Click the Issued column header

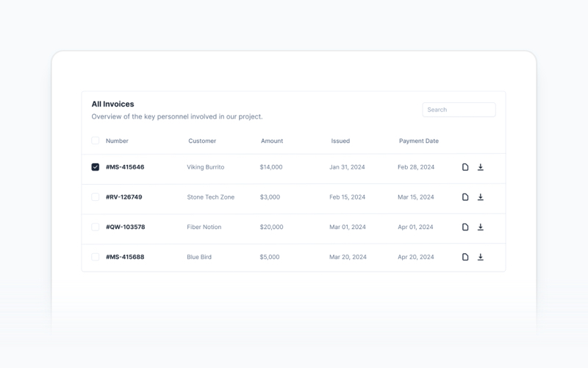(340, 141)
